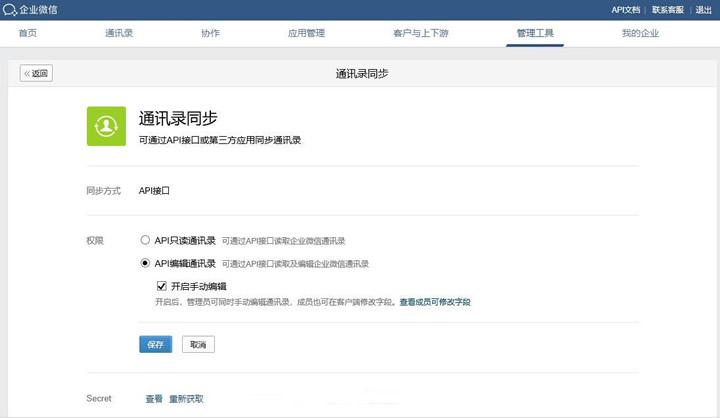This screenshot has width=720, height=418.
Task: Click 联系客服 in the top bar
Action: 668,10
